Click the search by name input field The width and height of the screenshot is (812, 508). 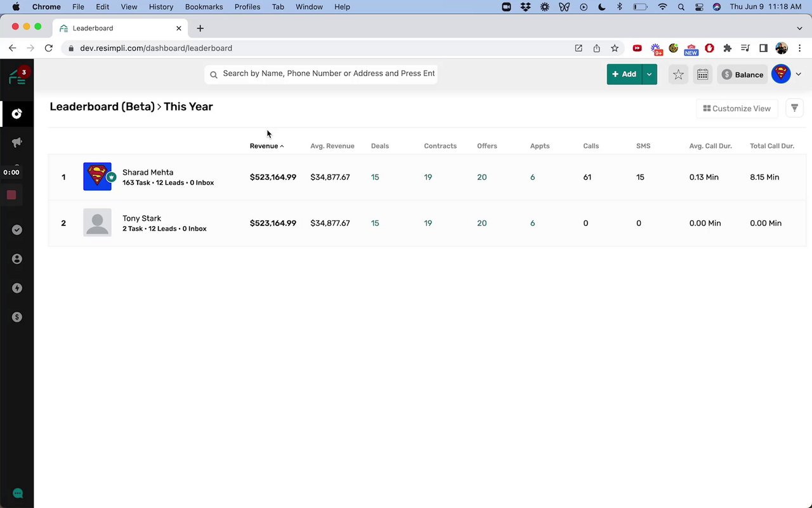(321, 74)
